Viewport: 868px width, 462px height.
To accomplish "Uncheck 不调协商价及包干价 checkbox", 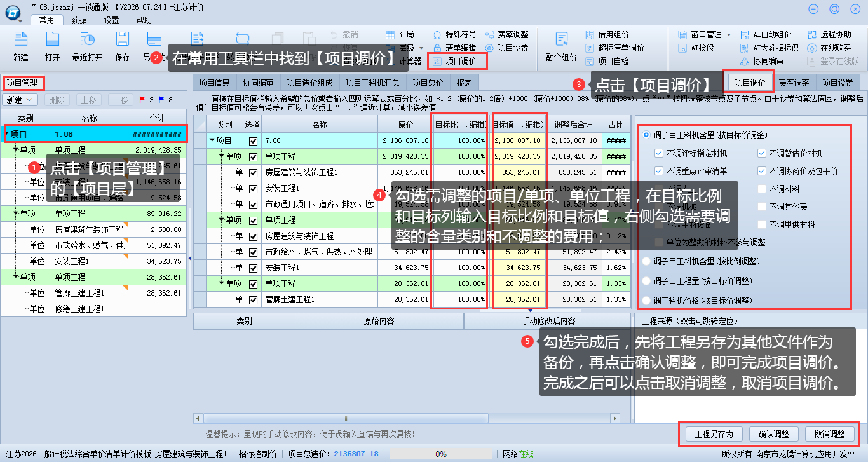I will (x=762, y=171).
